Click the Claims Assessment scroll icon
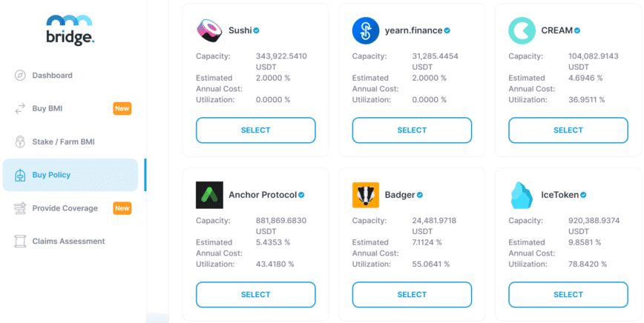 20,242
